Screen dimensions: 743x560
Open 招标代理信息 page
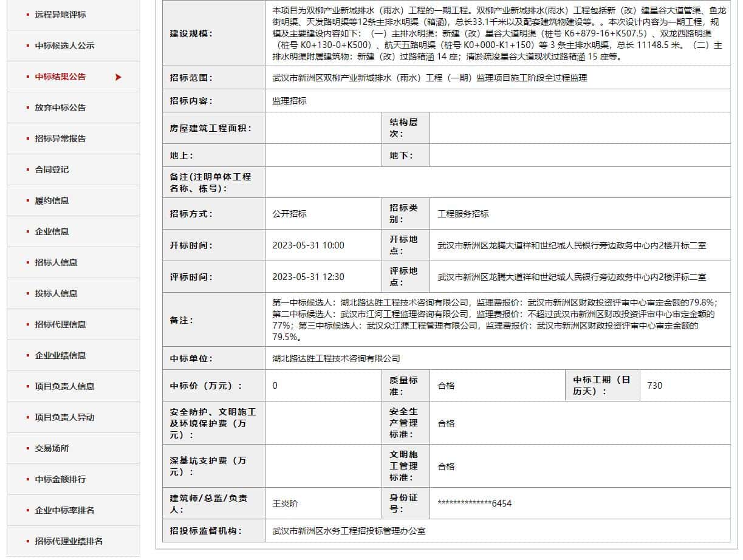60,324
